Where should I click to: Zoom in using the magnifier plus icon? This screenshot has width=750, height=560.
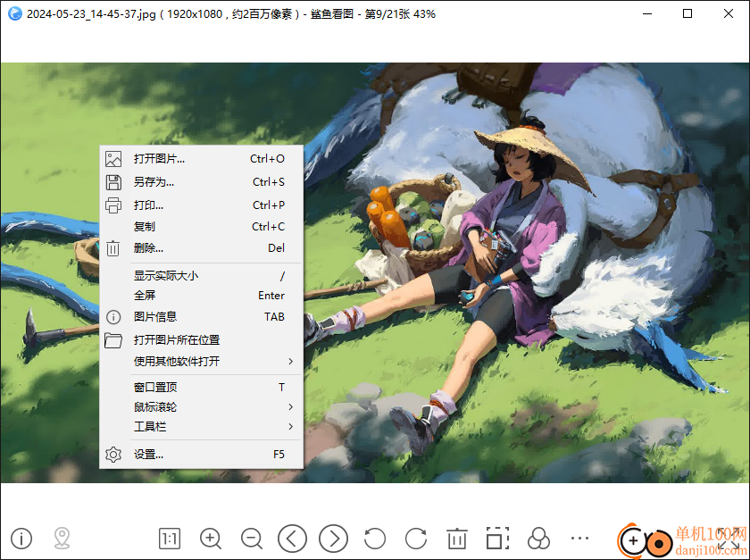point(211,539)
